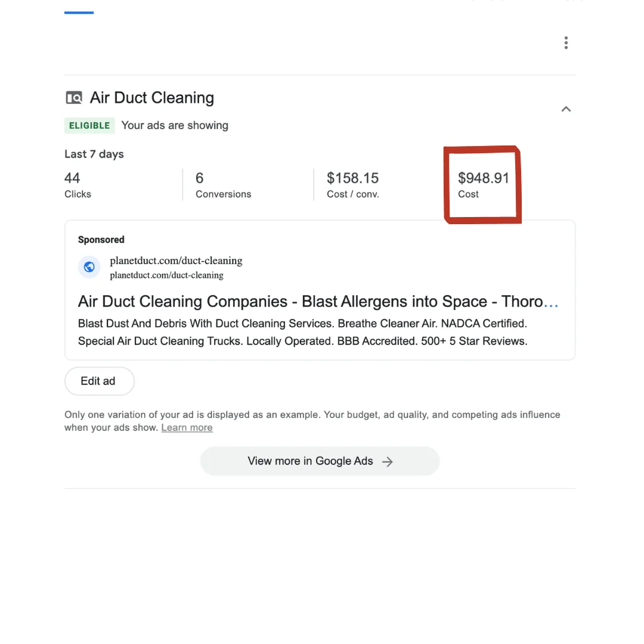This screenshot has width=644, height=644.
Task: Click the View more in Google Ads label
Action: tap(310, 461)
